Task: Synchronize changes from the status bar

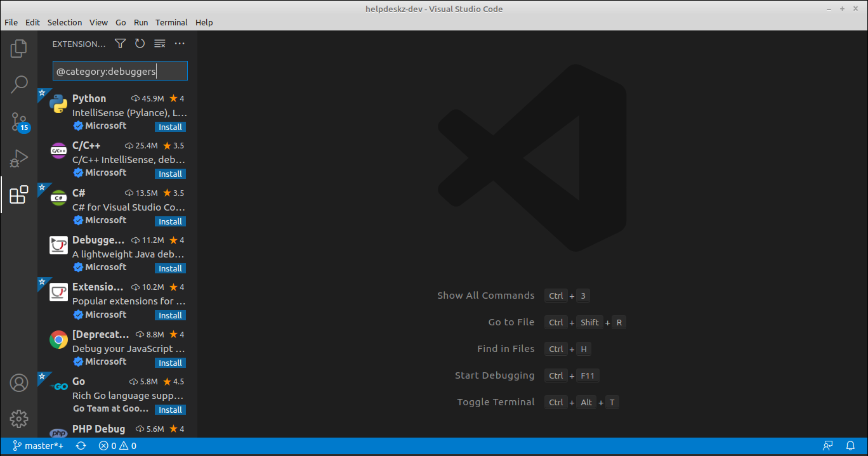Action: point(81,445)
